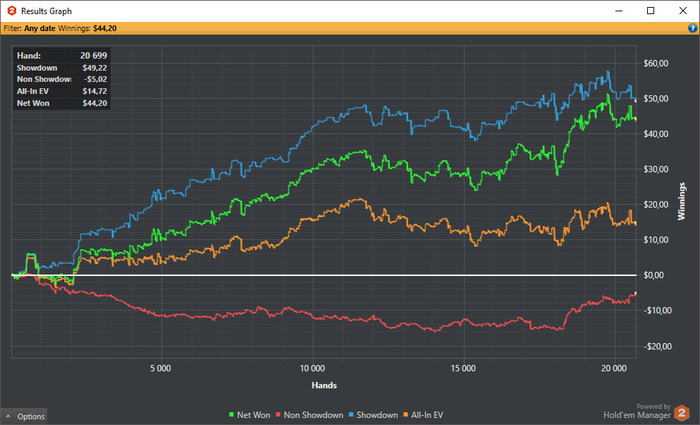Click the green Net Won color swatch
The width and height of the screenshot is (700, 425).
[231, 415]
